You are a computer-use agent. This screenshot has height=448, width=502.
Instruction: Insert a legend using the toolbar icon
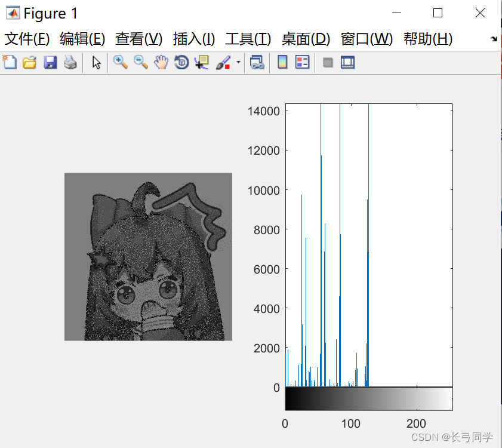click(302, 62)
